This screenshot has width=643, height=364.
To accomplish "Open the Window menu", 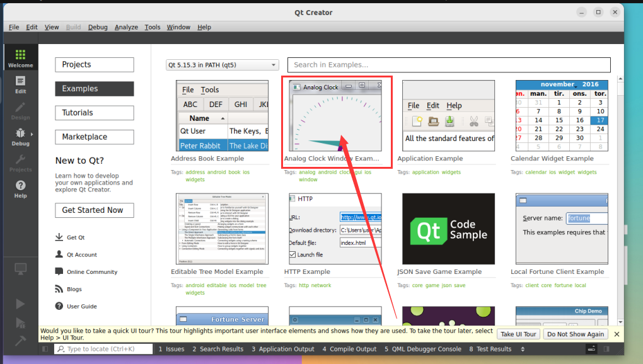I will click(x=178, y=27).
